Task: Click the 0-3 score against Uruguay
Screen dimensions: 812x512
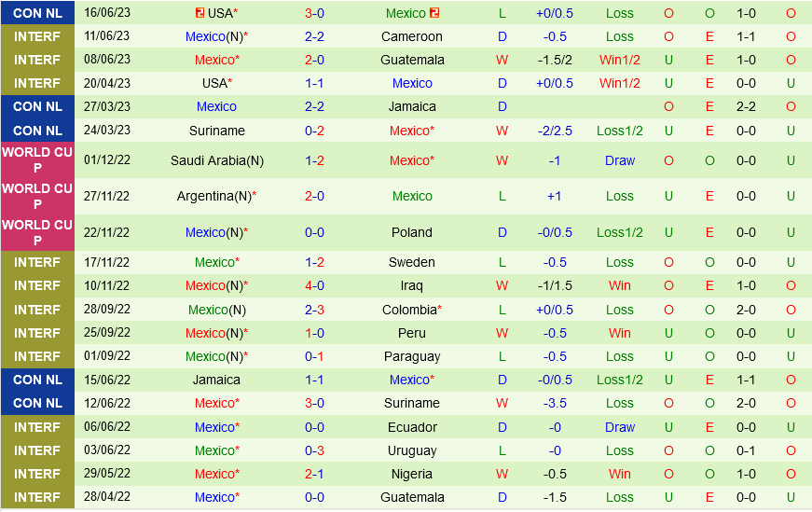Action: [314, 450]
